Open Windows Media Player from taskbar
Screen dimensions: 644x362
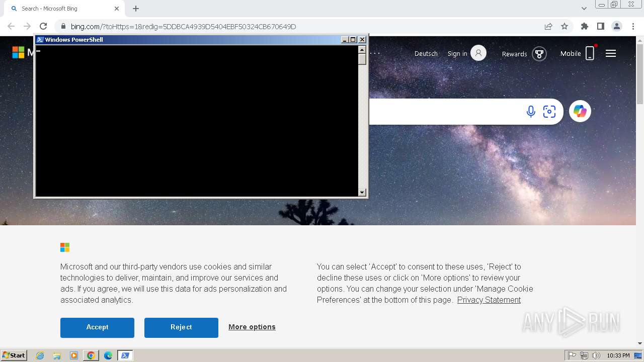click(74, 355)
